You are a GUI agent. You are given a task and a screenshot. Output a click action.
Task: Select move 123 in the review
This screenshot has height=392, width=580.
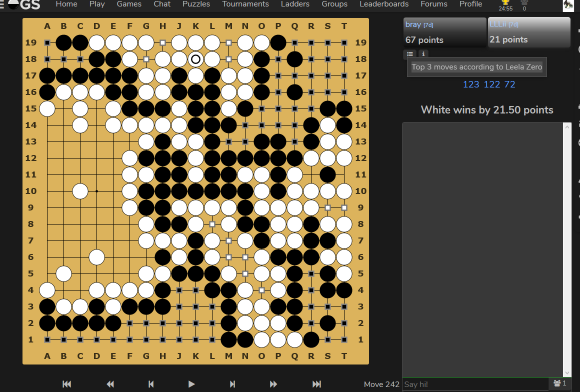pos(471,84)
